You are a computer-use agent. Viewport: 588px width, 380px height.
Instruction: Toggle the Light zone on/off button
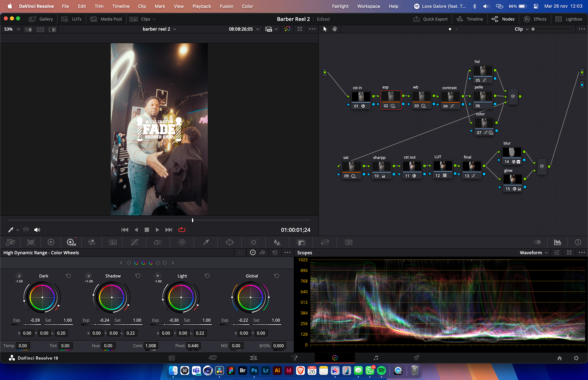click(x=158, y=276)
